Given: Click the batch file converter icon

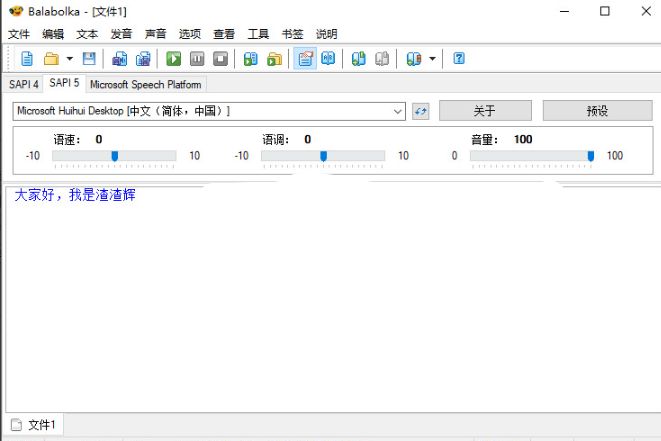Looking at the screenshot, I should [x=274, y=59].
